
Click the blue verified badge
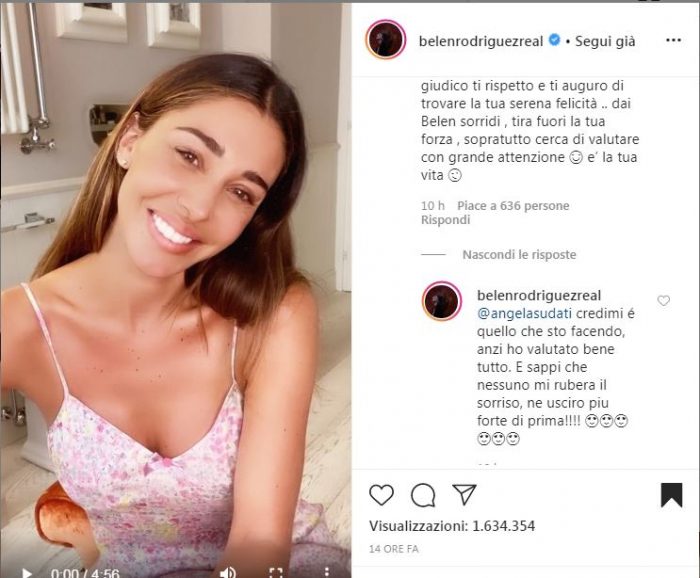pos(554,40)
